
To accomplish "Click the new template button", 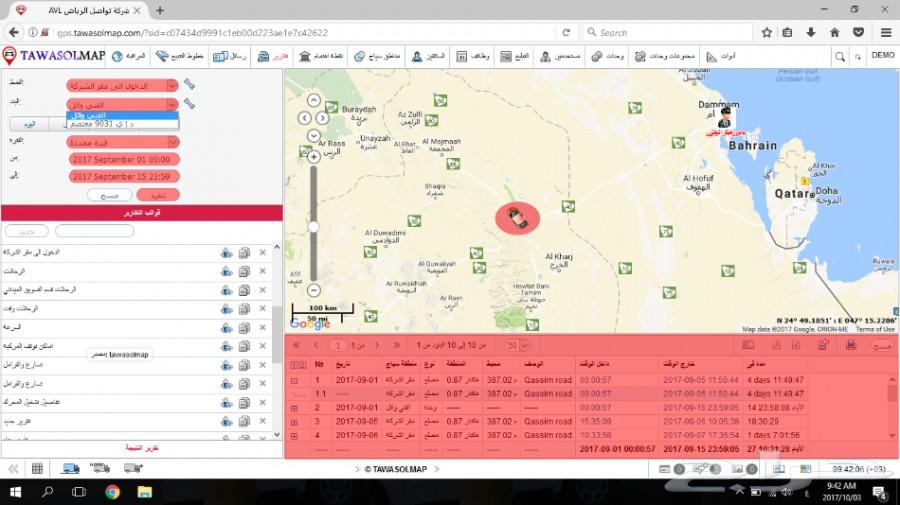I will 27,231.
